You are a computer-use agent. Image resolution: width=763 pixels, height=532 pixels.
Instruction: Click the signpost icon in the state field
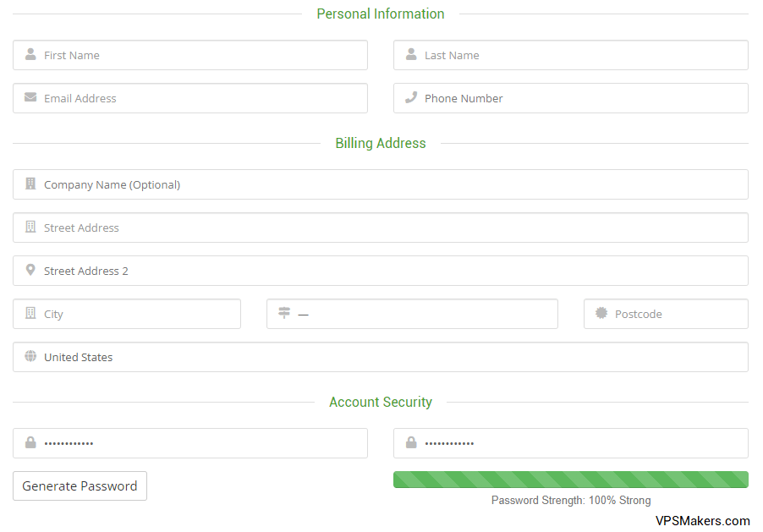[x=284, y=312]
